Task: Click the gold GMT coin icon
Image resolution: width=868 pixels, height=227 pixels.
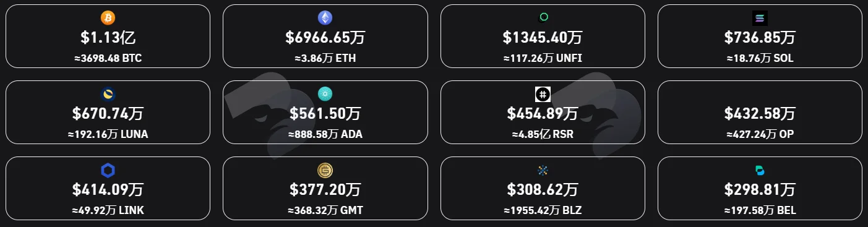Action: point(325,170)
